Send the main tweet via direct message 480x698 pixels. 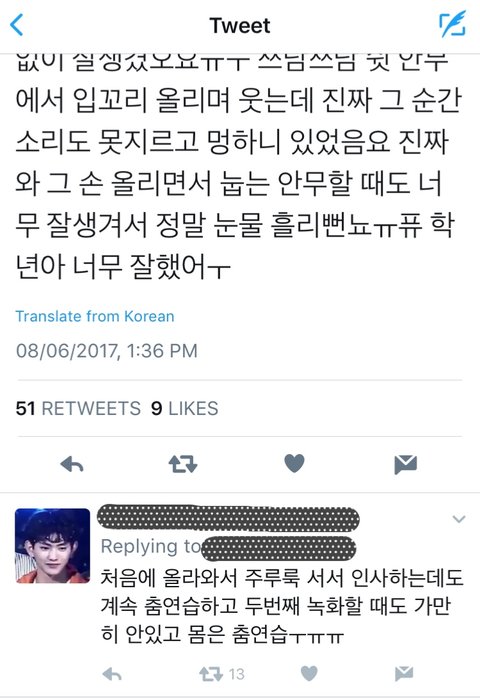click(406, 465)
